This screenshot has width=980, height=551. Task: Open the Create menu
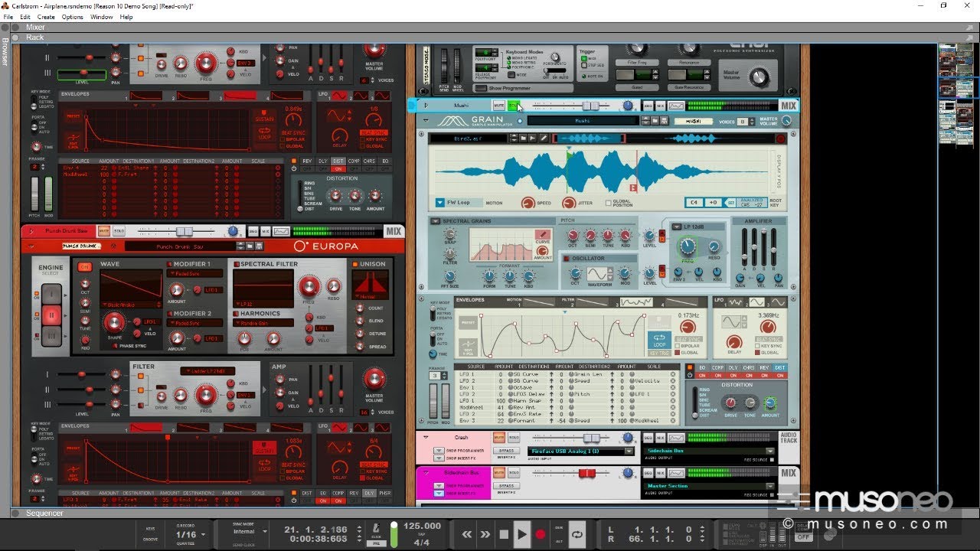46,17
